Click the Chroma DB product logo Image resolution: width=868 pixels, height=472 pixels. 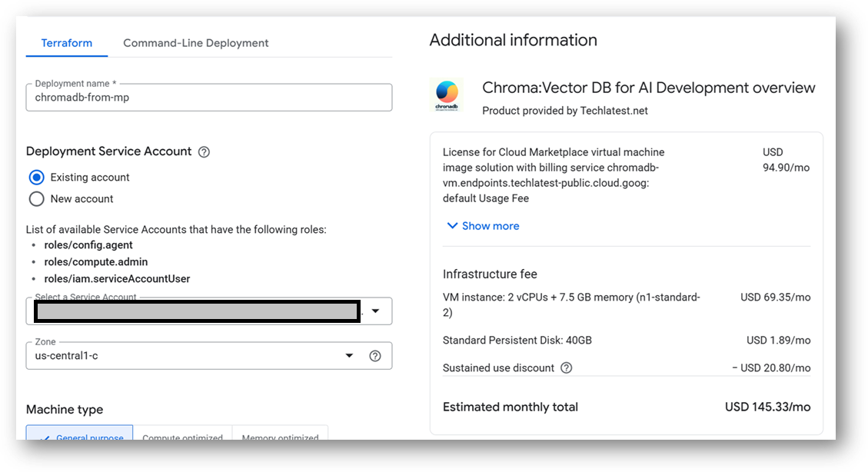pyautogui.click(x=447, y=95)
